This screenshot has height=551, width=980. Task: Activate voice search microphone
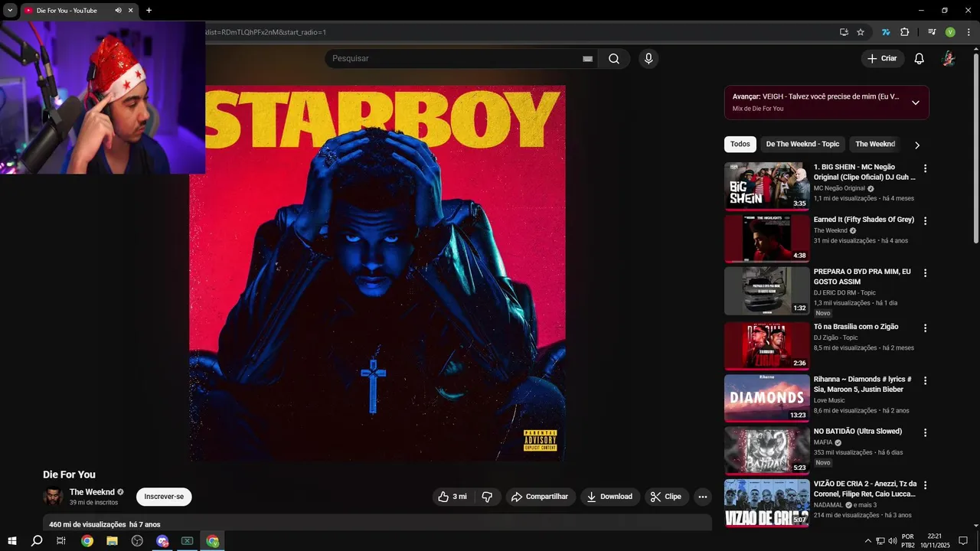click(x=648, y=59)
